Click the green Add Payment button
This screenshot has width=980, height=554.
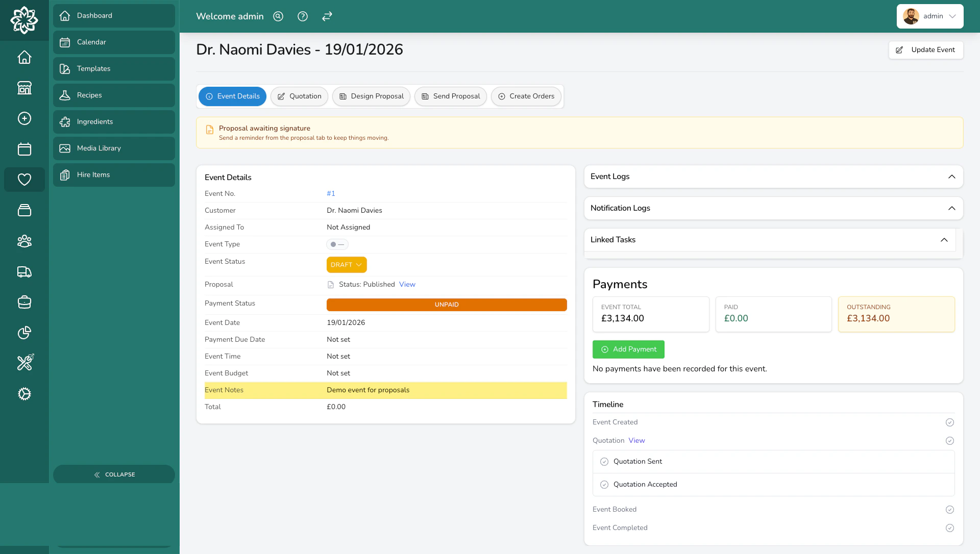click(628, 349)
